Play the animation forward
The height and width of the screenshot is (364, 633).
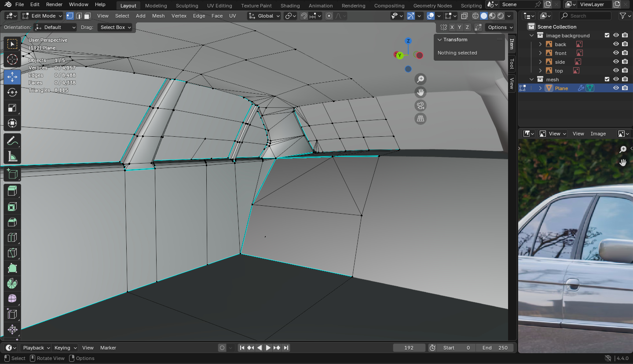[268, 348]
